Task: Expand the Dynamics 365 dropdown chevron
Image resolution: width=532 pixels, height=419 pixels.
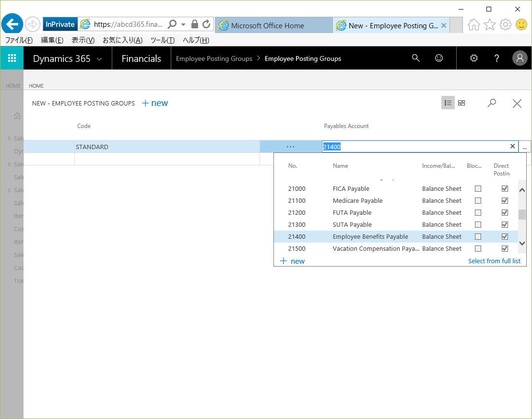Action: click(99, 59)
